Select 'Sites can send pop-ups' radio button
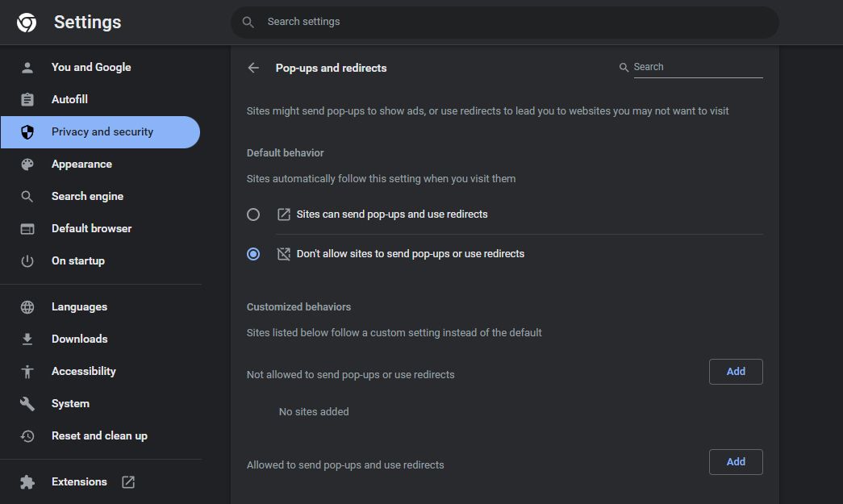The width and height of the screenshot is (843, 504). tap(253, 215)
